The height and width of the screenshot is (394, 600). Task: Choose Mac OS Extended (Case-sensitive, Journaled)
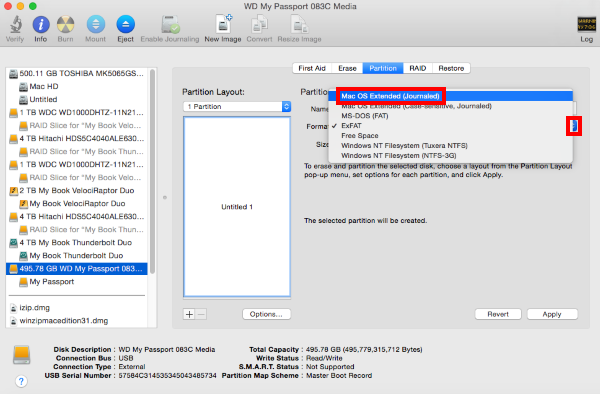coord(451,106)
